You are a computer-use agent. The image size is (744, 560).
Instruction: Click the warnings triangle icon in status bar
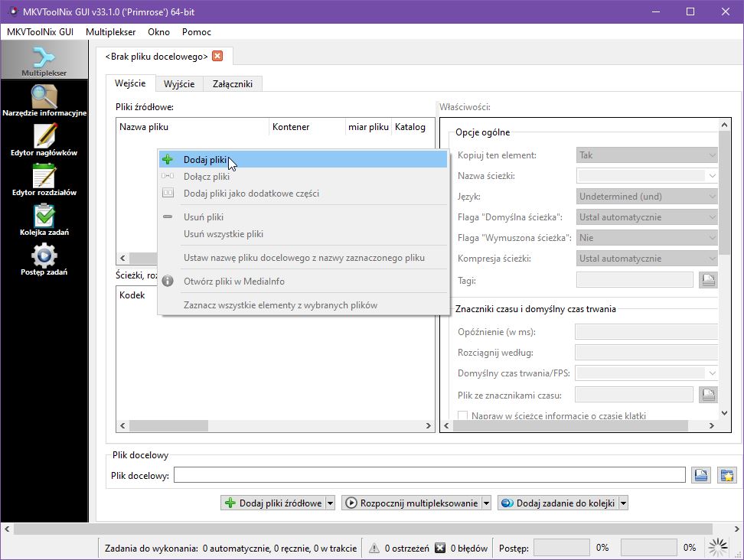click(374, 549)
